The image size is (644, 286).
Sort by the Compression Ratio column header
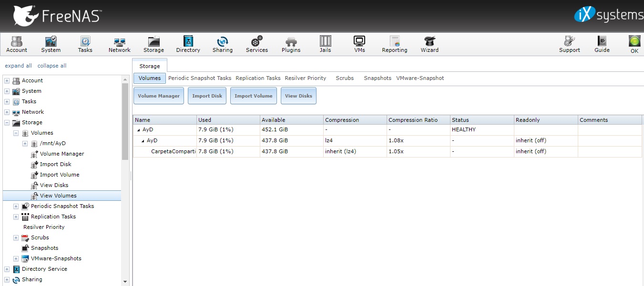(418, 120)
